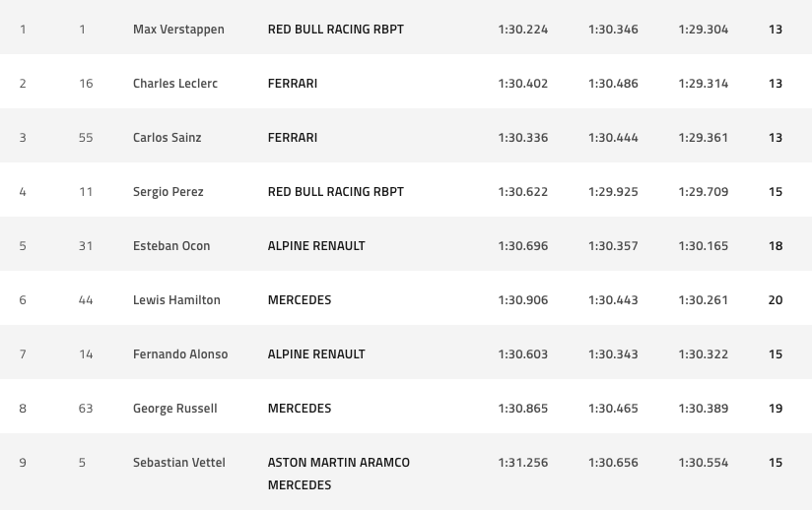Click George Russell's driver name
Viewport: 812px width, 512px height.
point(174,409)
